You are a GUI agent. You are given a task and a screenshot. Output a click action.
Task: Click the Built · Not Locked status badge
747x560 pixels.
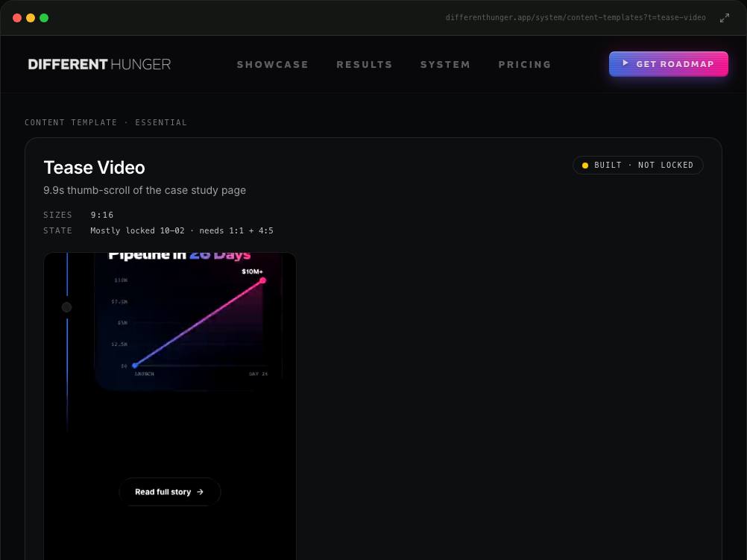(x=638, y=165)
